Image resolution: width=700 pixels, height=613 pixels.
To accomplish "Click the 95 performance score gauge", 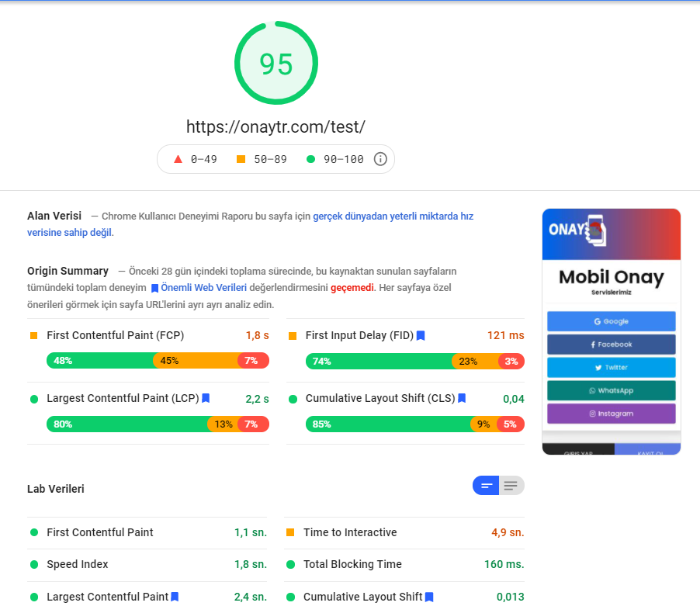I will 275,64.
